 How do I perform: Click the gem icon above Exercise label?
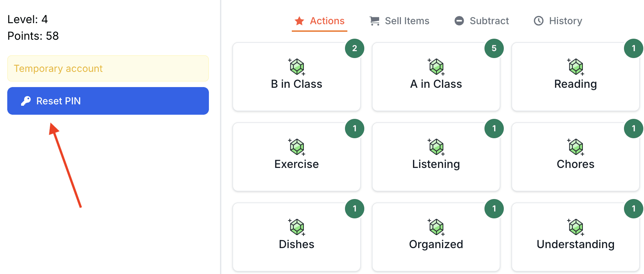[297, 147]
